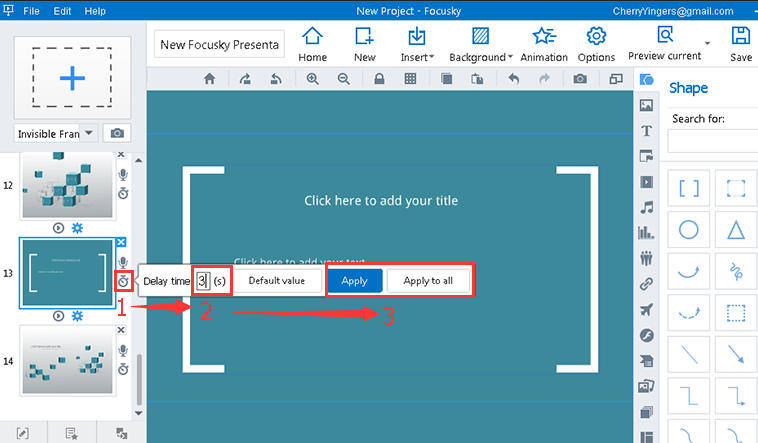Open the airplane icon panel
This screenshot has width=758, height=443.
tap(646, 310)
